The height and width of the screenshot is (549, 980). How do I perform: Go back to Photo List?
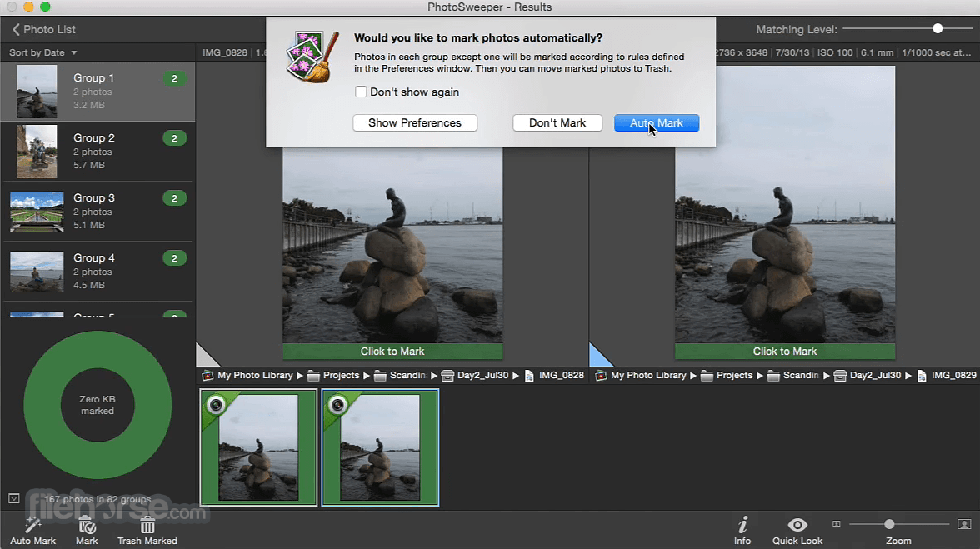click(x=43, y=29)
